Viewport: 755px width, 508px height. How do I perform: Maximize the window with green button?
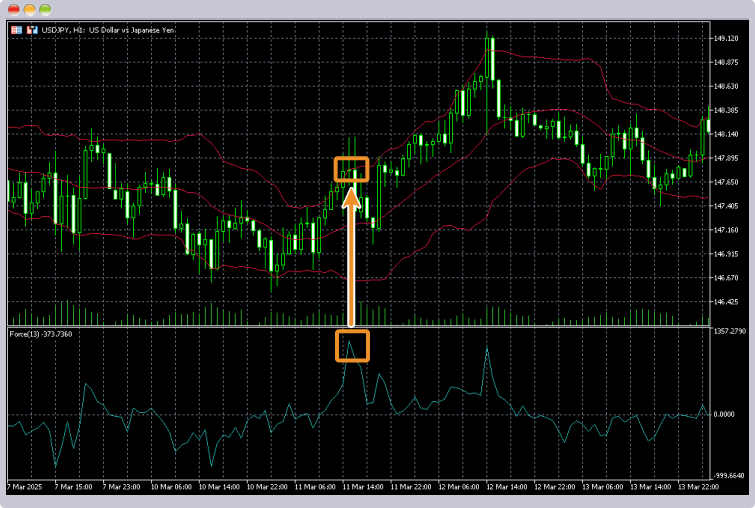(45, 9)
